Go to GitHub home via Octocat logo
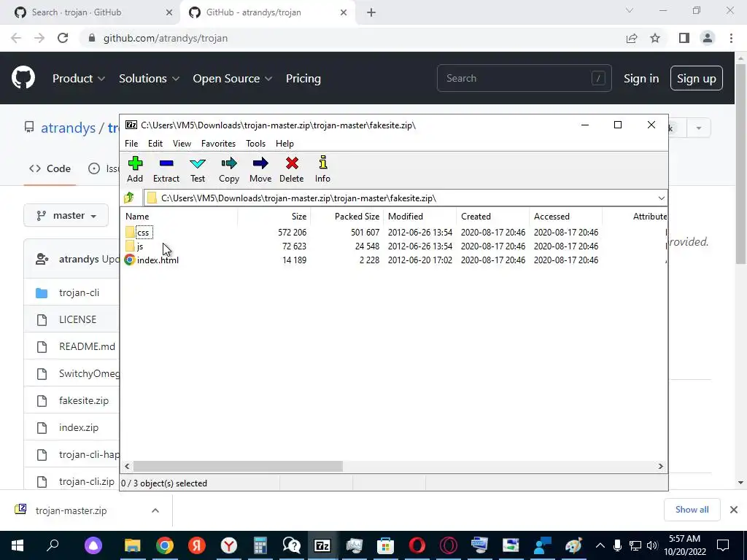 pyautogui.click(x=23, y=78)
